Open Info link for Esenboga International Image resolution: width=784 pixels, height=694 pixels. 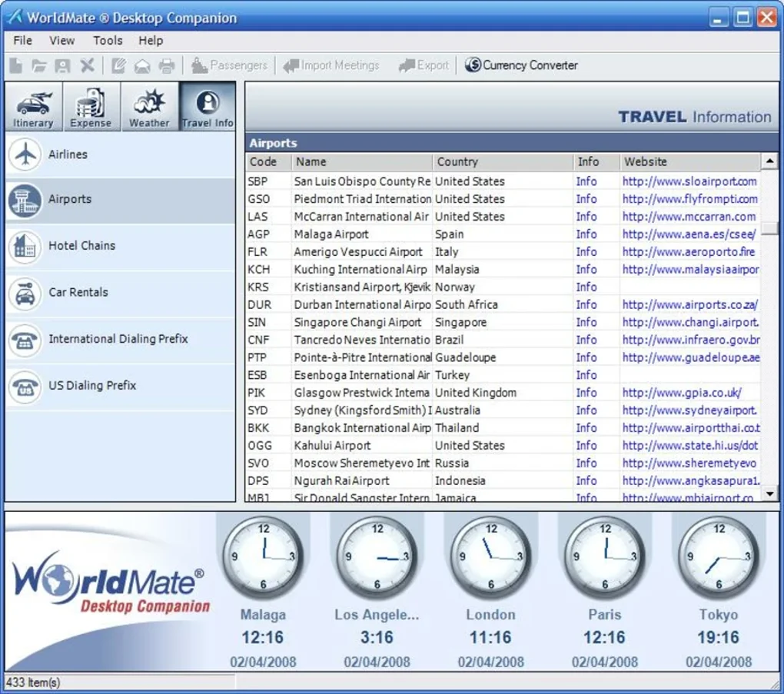586,375
